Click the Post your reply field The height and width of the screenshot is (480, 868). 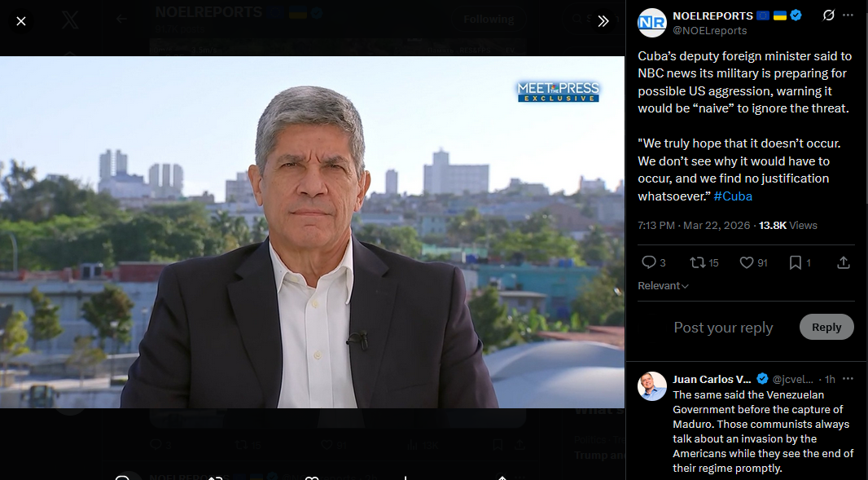tap(723, 328)
